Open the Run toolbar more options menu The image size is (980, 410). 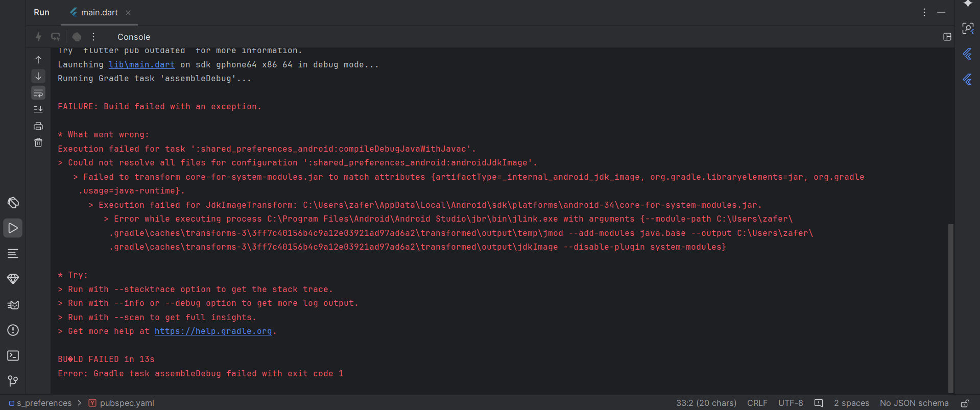pos(93,37)
